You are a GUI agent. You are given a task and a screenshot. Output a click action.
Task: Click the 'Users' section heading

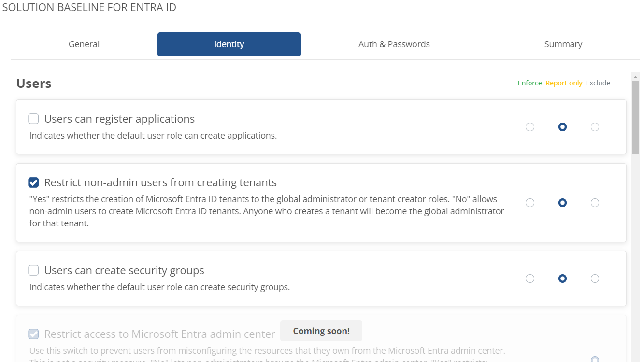34,84
